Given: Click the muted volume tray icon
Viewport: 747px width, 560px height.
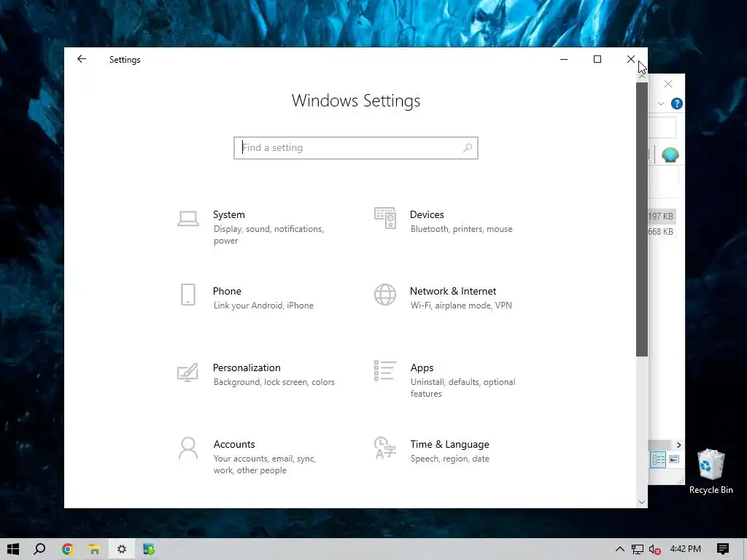Looking at the screenshot, I should (x=655, y=549).
